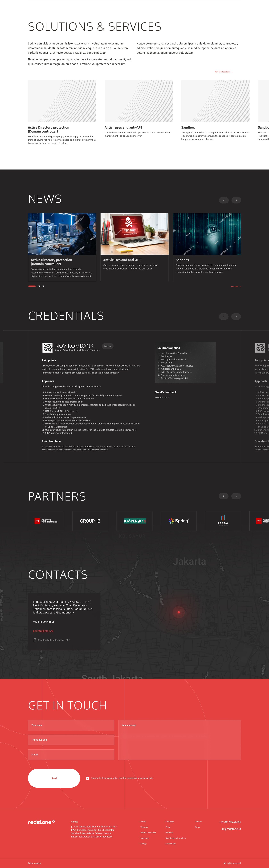
Task: Jump to the second news pagination dot
Action: click(x=39, y=286)
